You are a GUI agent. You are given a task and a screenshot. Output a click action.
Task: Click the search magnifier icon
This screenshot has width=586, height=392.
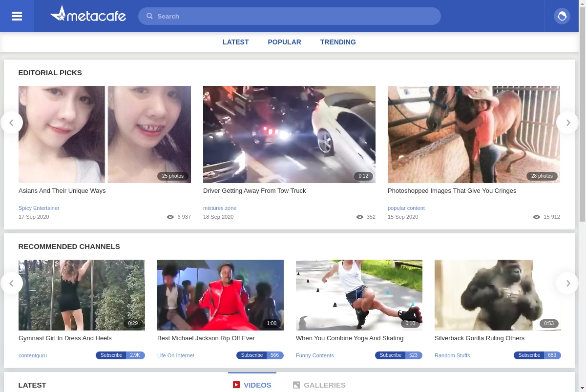tap(150, 16)
